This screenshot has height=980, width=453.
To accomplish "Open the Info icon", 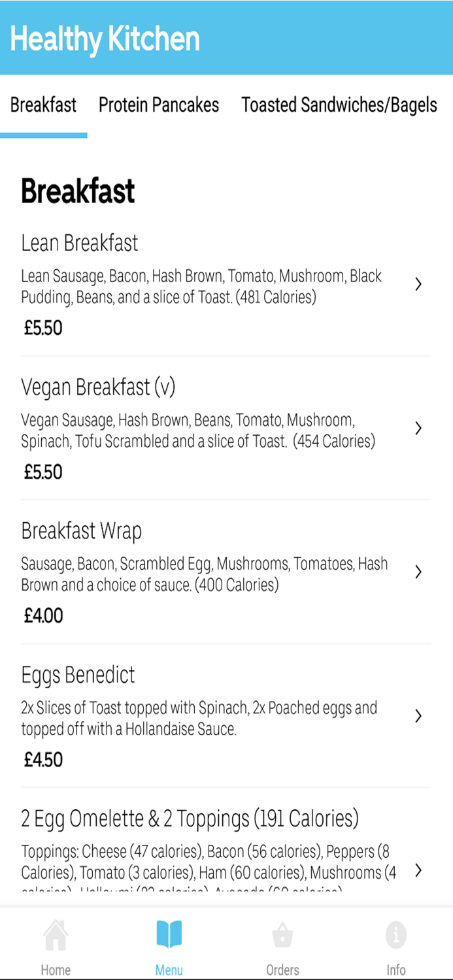I will 396,936.
